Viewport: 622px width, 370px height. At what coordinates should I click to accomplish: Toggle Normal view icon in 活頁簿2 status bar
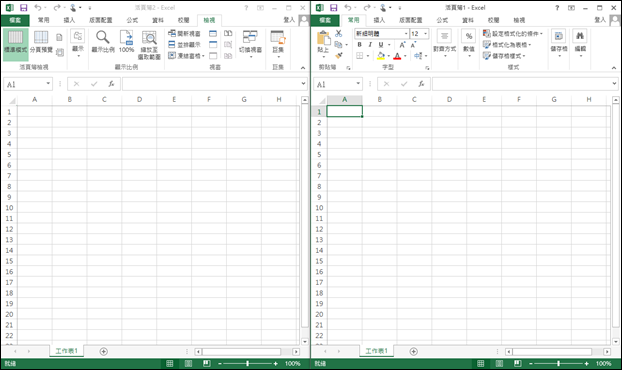[169, 363]
